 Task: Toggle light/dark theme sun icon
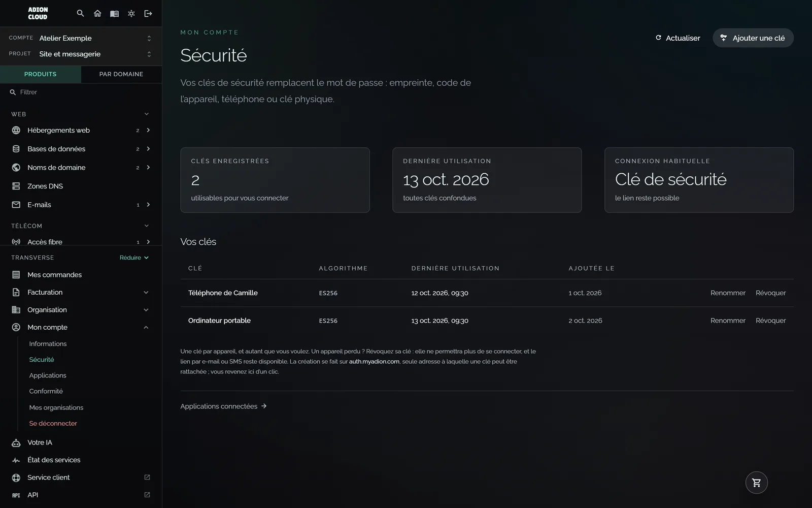click(131, 13)
